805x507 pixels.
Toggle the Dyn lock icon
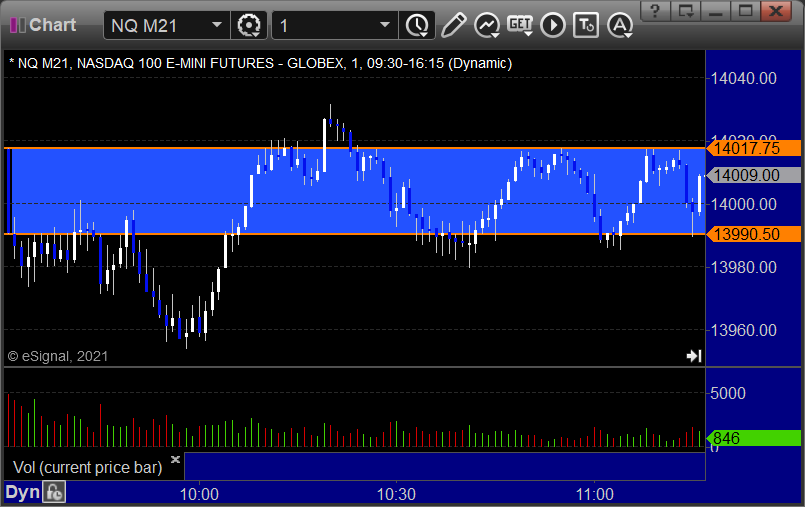pyautogui.click(x=54, y=493)
